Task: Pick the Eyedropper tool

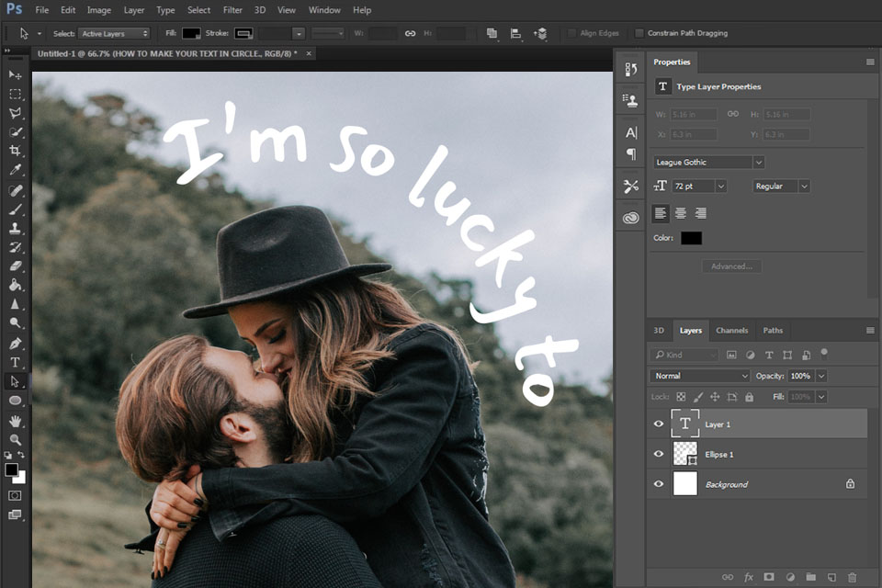Action: tap(15, 170)
